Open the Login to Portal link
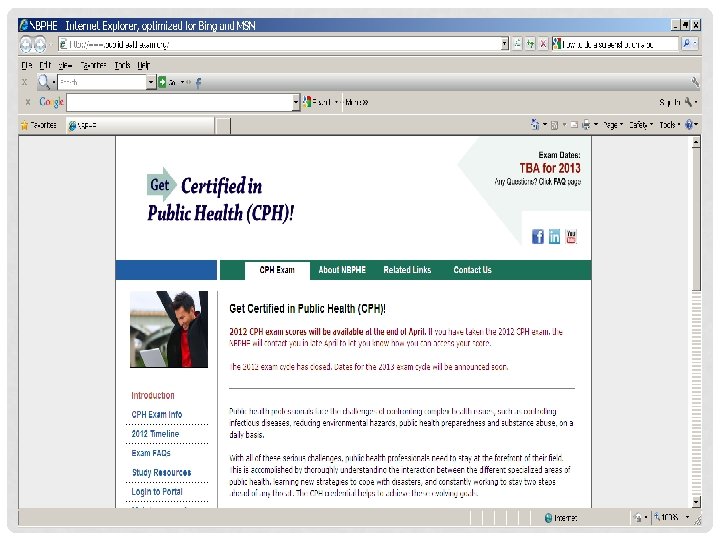This screenshot has height=540, width=720. (x=157, y=492)
